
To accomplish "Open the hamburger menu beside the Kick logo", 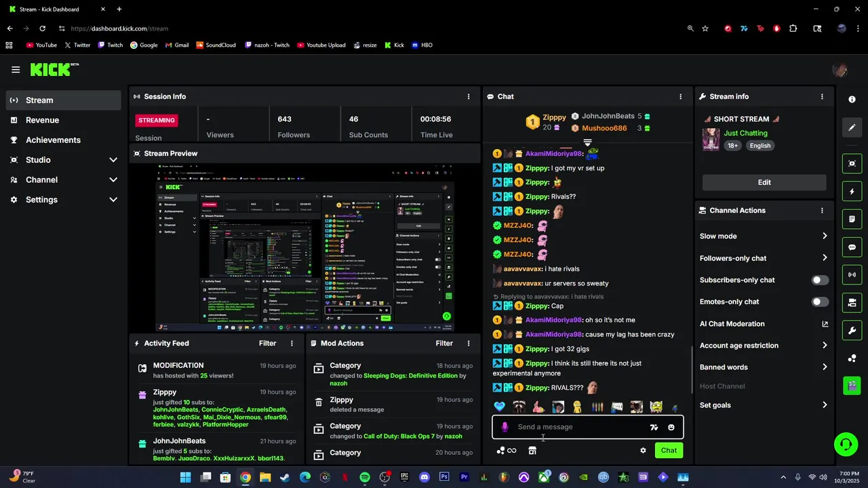I will (x=16, y=69).
